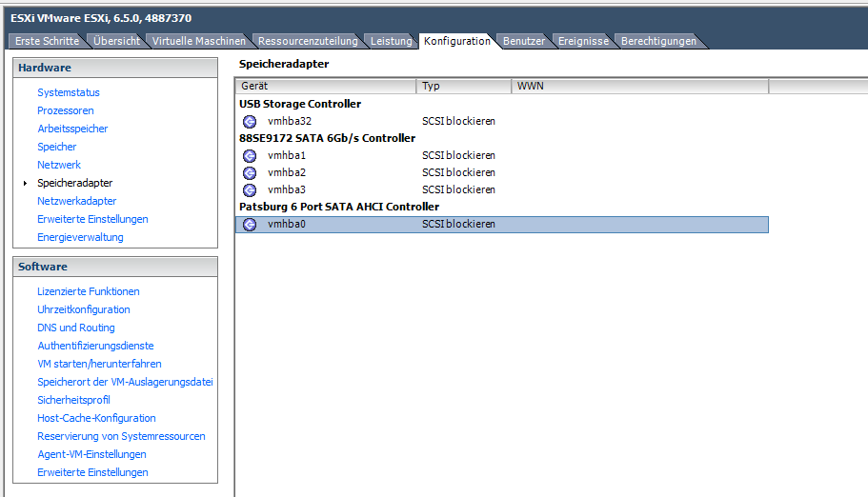
Task: Click the vmhba32 adapter icon
Action: click(x=250, y=121)
